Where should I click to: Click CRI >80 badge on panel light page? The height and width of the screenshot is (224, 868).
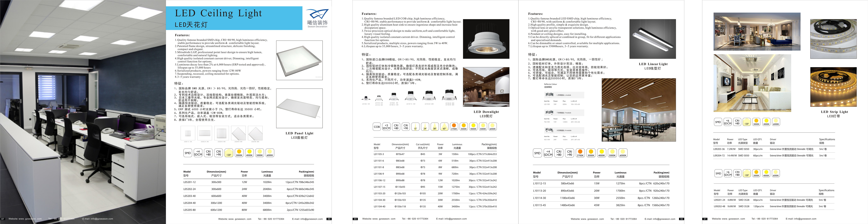(x=208, y=153)
